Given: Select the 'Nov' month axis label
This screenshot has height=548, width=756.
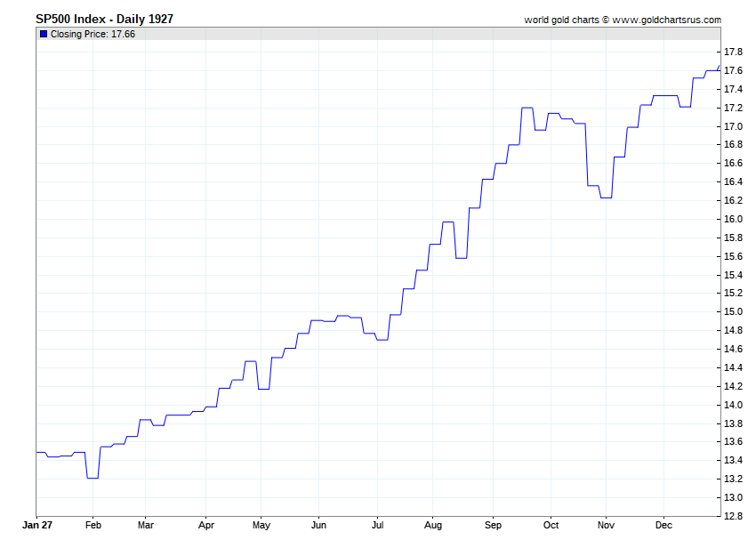Looking at the screenshot, I should pos(607,526).
